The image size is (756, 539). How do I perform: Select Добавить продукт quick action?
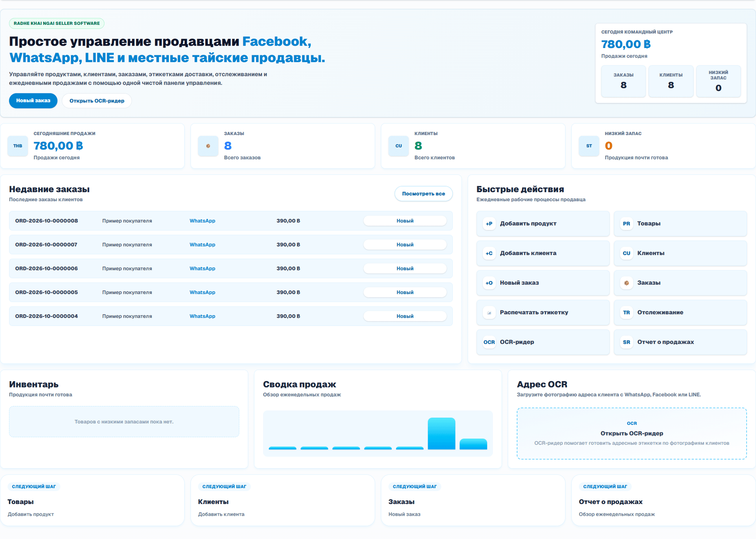point(543,224)
